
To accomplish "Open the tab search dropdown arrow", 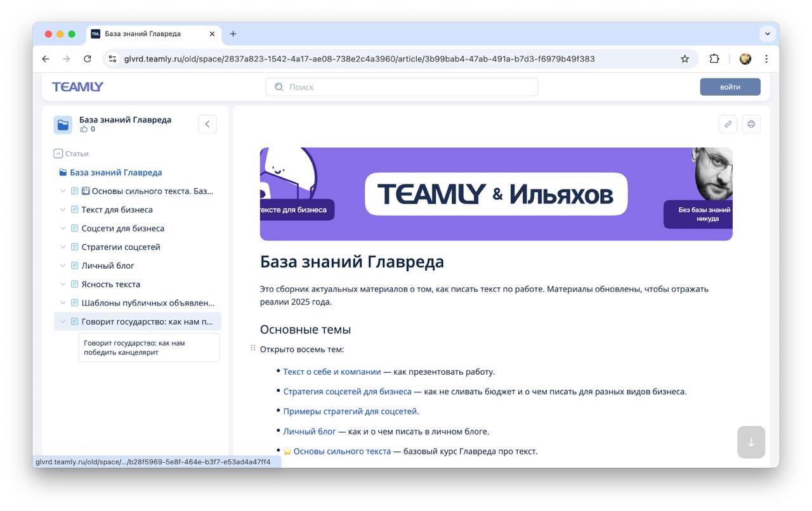I will [x=767, y=34].
